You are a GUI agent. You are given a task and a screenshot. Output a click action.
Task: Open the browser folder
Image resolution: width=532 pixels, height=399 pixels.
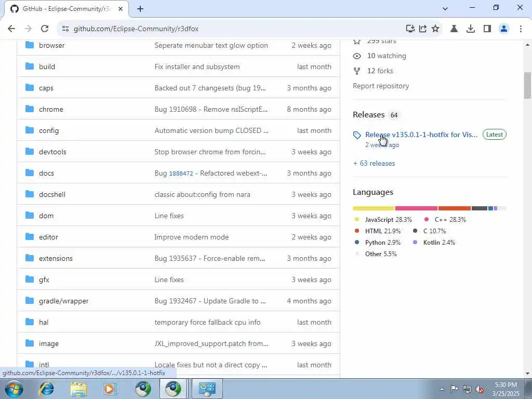51,46
